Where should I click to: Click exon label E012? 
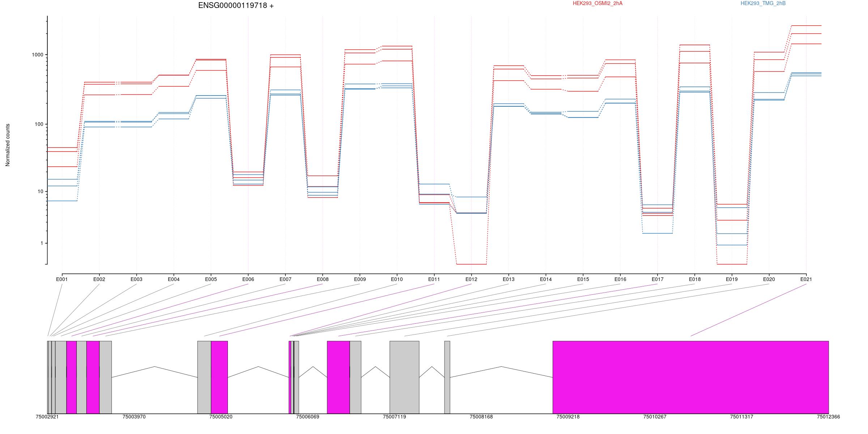point(471,279)
